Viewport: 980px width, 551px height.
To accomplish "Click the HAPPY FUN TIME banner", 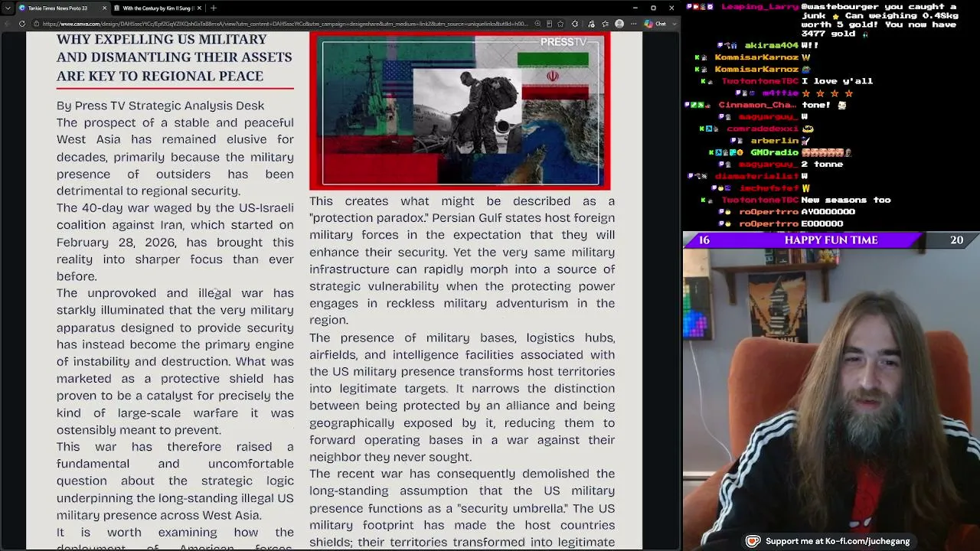I will point(831,240).
